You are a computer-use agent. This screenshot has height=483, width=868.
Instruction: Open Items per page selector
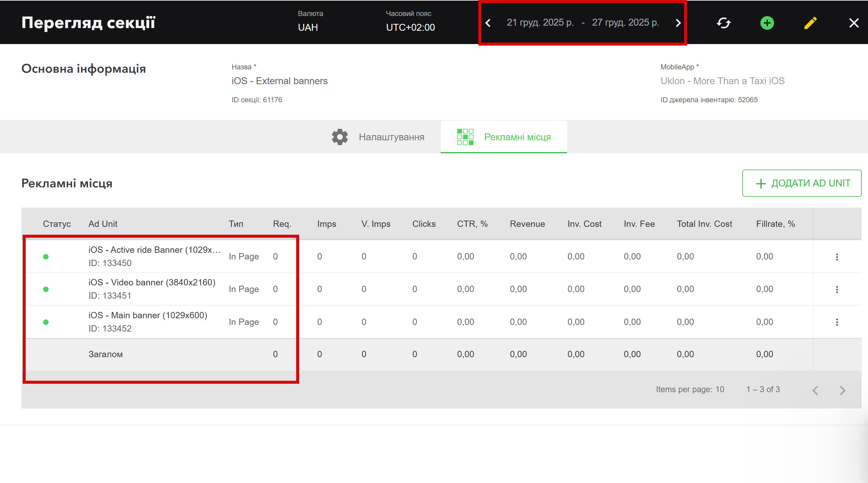point(719,389)
